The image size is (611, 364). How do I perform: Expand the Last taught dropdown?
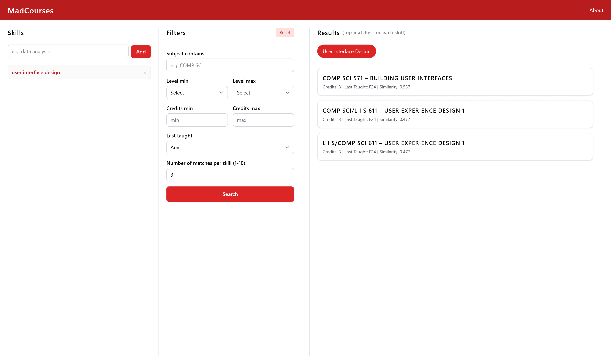click(230, 147)
